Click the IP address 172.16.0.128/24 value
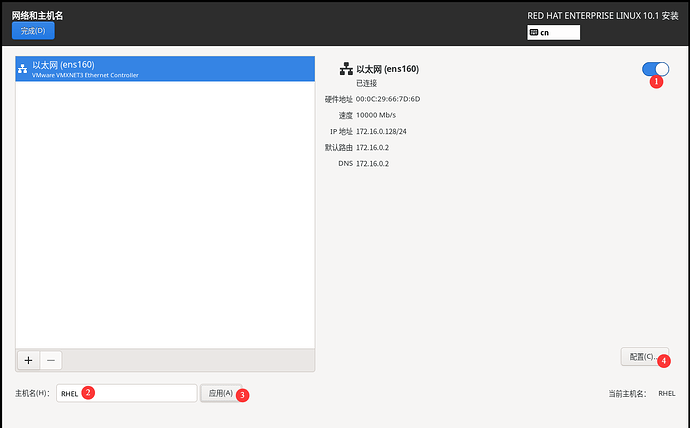The width and height of the screenshot is (690, 428). 381,131
